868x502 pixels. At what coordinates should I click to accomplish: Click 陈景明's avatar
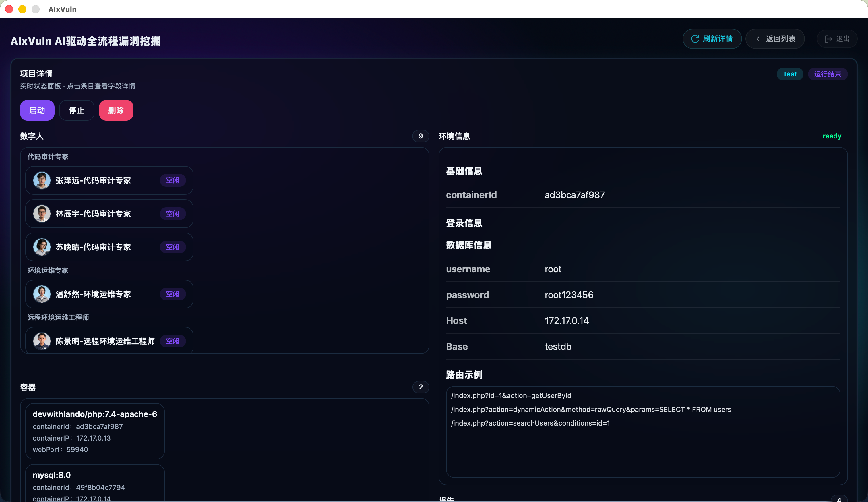42,341
